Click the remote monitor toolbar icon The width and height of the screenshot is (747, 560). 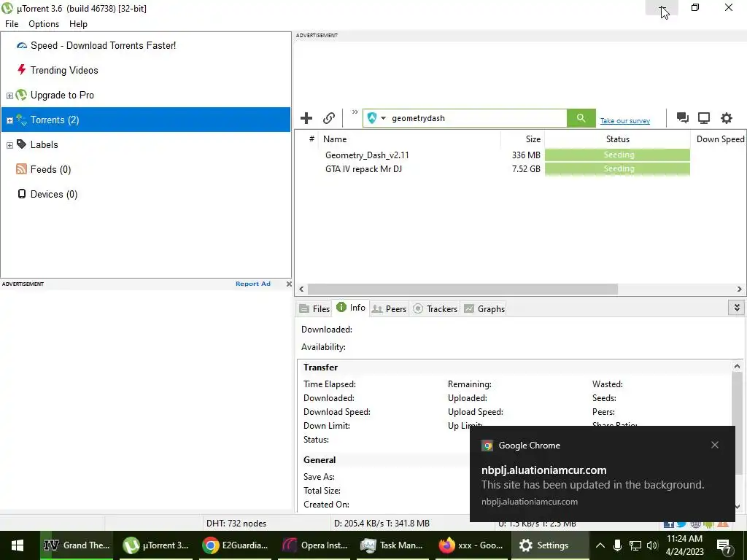coord(704,117)
